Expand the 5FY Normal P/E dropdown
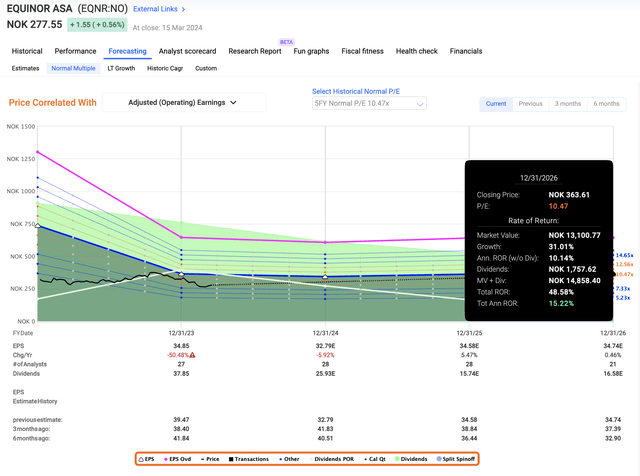640x476 pixels. 369,103
